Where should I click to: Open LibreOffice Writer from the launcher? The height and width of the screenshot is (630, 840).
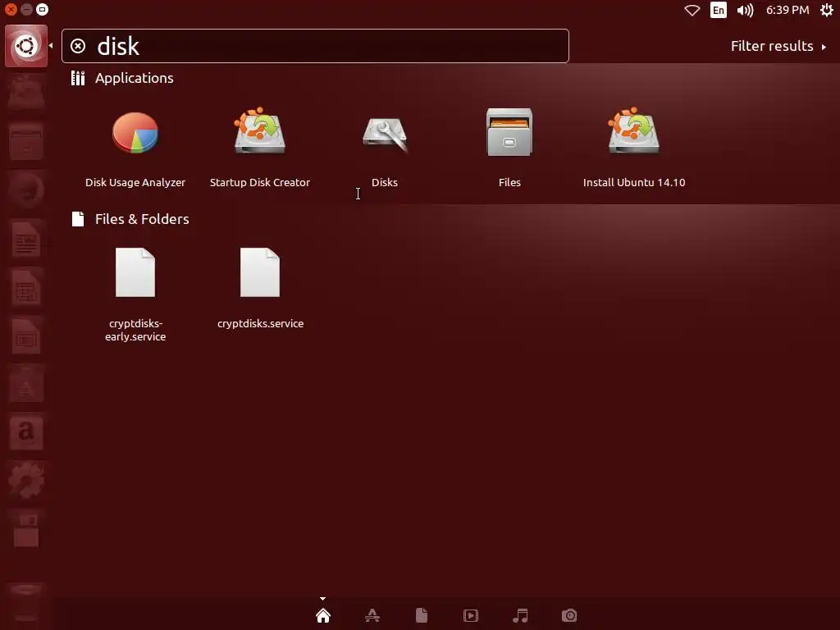pos(26,239)
